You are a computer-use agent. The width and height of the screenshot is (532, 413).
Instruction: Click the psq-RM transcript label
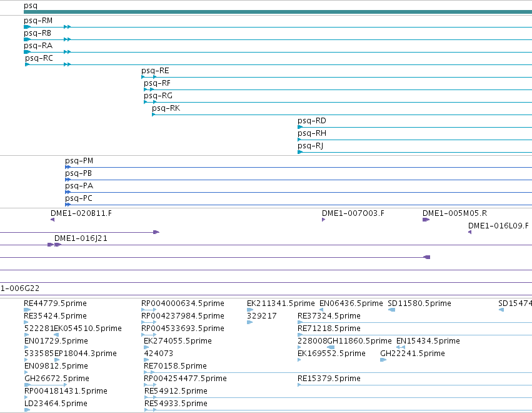[x=38, y=21]
